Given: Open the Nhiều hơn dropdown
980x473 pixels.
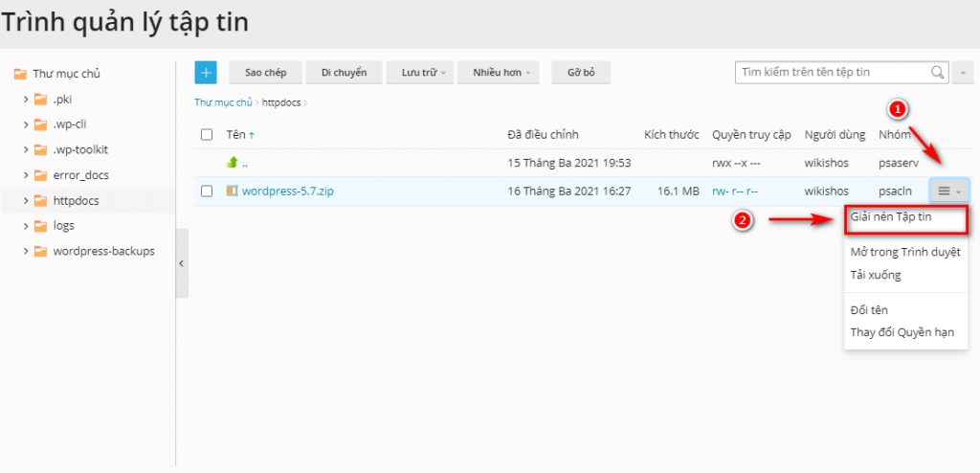Looking at the screenshot, I should (x=499, y=72).
